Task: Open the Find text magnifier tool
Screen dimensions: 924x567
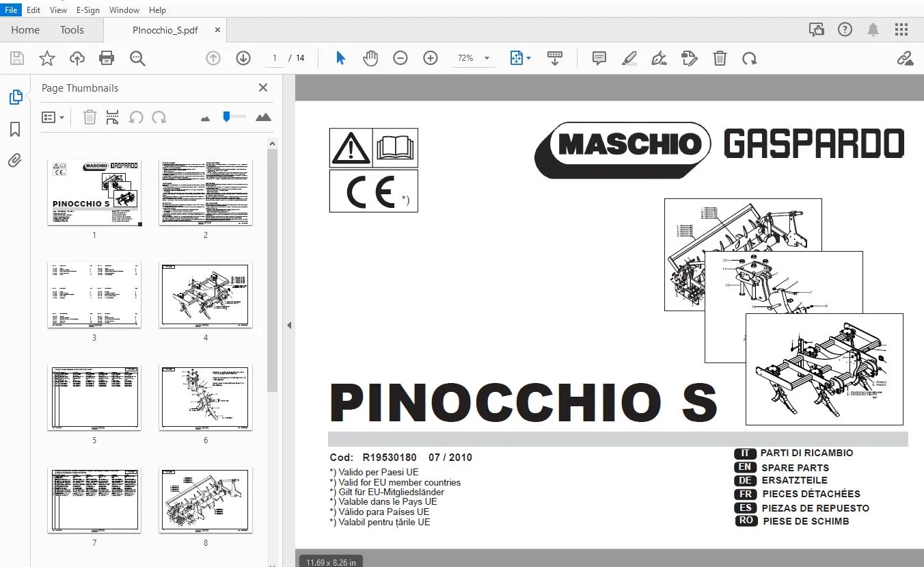Action: click(137, 58)
